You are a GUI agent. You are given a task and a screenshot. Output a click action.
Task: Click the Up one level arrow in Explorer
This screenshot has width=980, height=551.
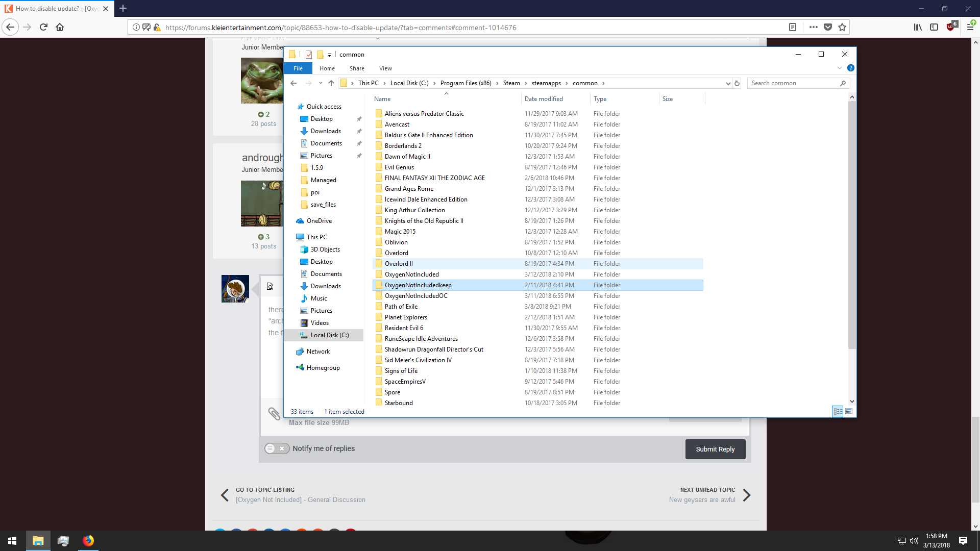[331, 83]
